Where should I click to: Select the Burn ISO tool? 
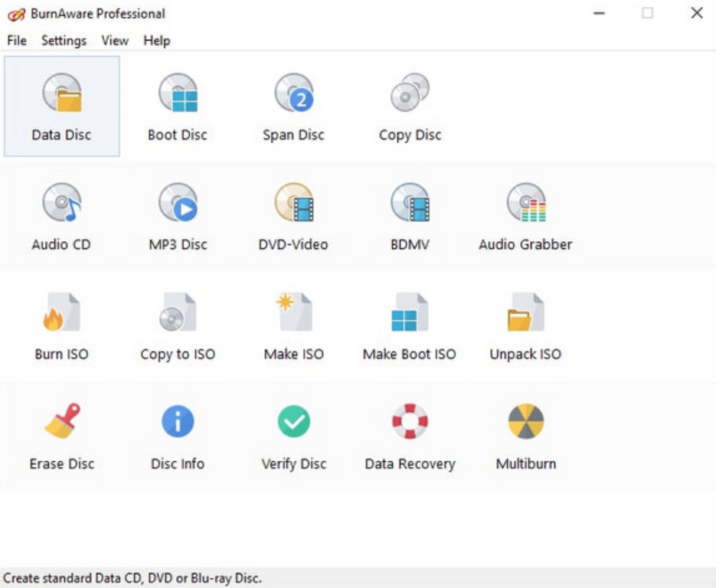62,326
